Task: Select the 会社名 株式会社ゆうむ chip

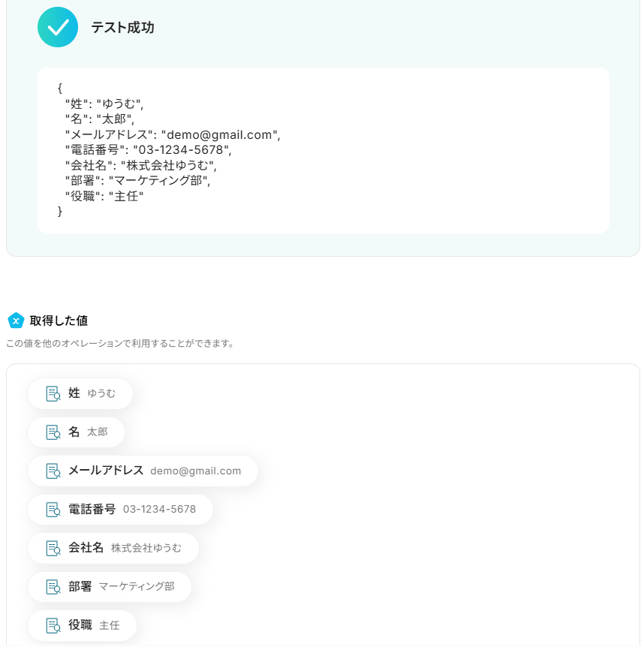Action: point(113,549)
